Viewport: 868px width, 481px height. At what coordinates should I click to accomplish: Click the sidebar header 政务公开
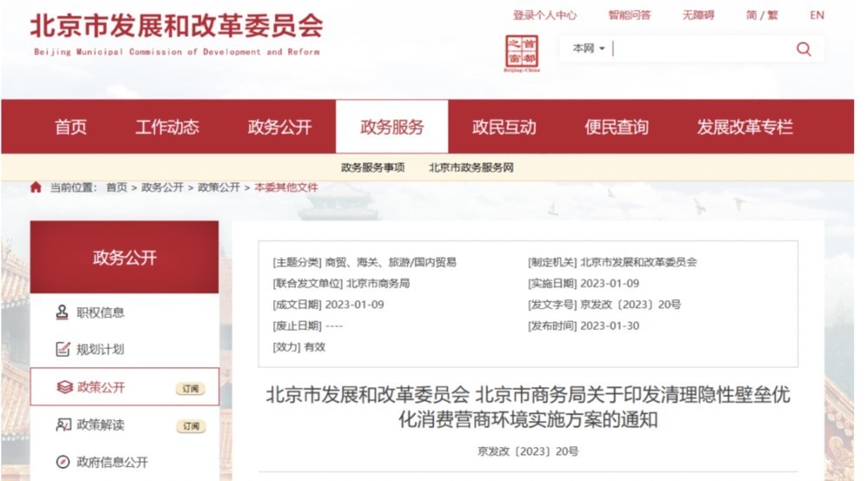[x=124, y=257]
